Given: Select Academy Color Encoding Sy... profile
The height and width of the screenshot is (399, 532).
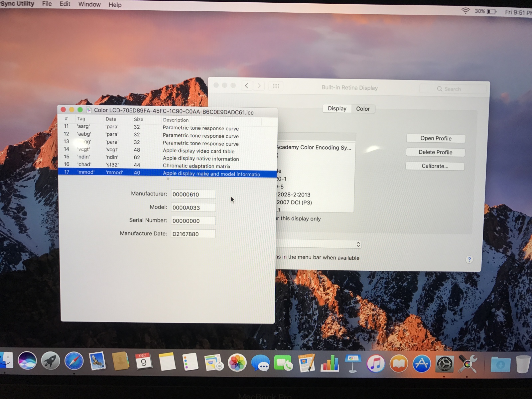Looking at the screenshot, I should (314, 148).
